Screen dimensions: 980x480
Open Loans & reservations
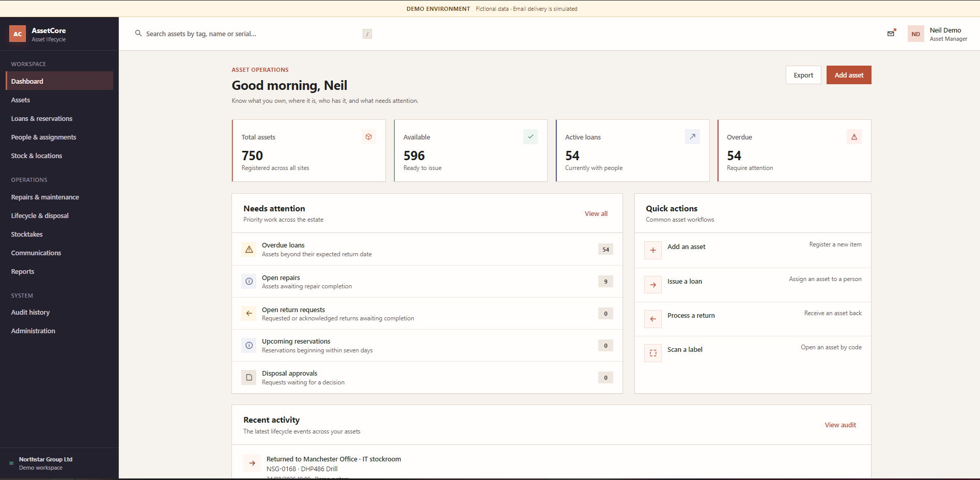(59, 118)
